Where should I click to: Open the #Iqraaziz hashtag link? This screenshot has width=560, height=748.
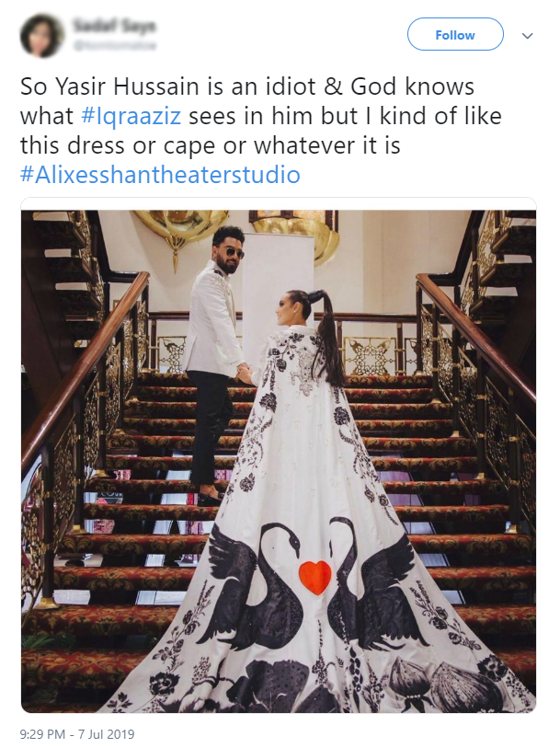131,117
